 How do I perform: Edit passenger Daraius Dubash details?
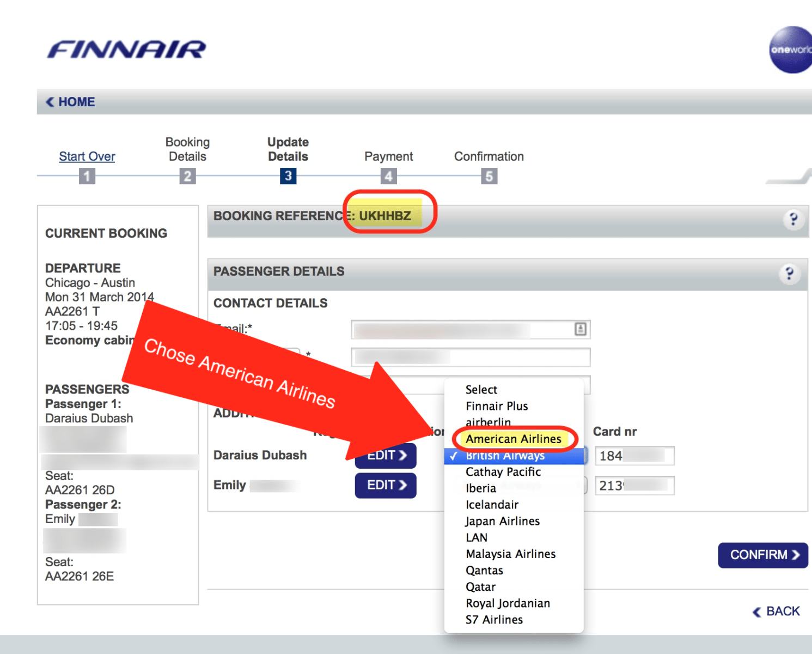386,456
